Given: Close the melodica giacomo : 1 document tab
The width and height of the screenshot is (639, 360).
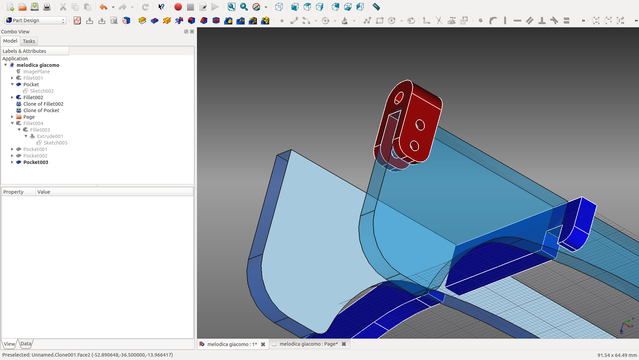Looking at the screenshot, I should (263, 344).
